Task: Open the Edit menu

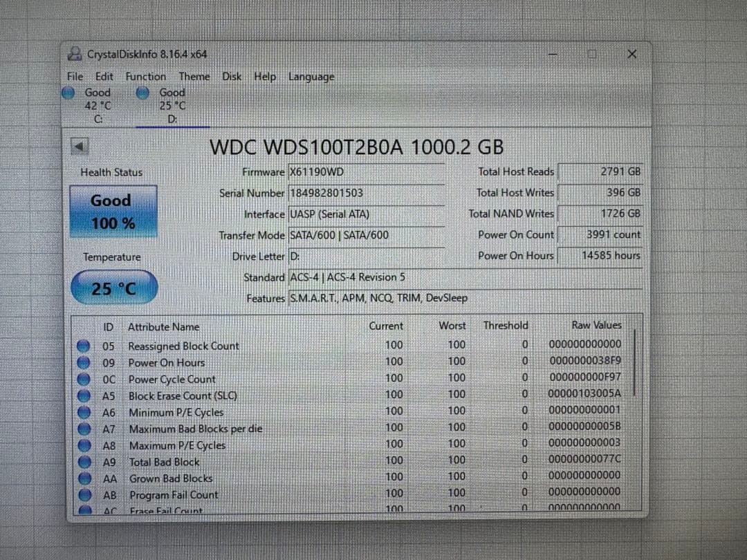Action: 104,76
